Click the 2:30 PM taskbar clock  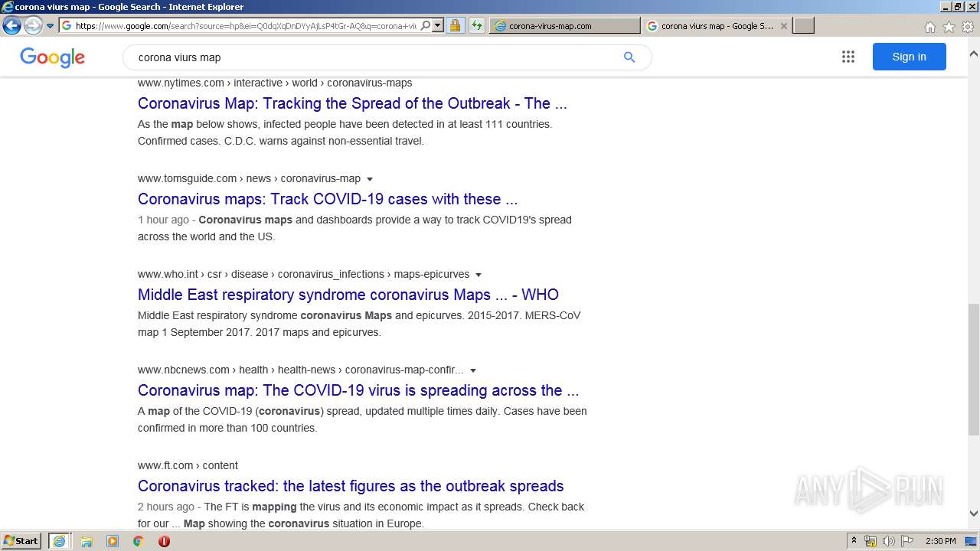(940, 541)
